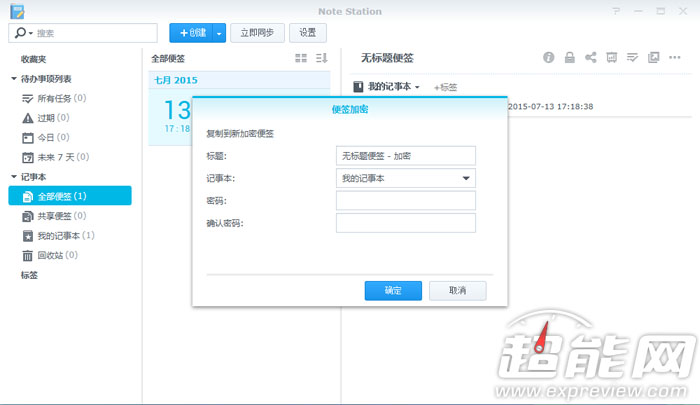This screenshot has width=700, height=405.
Task: Click the Title (标题) field in the dialog
Action: (406, 156)
